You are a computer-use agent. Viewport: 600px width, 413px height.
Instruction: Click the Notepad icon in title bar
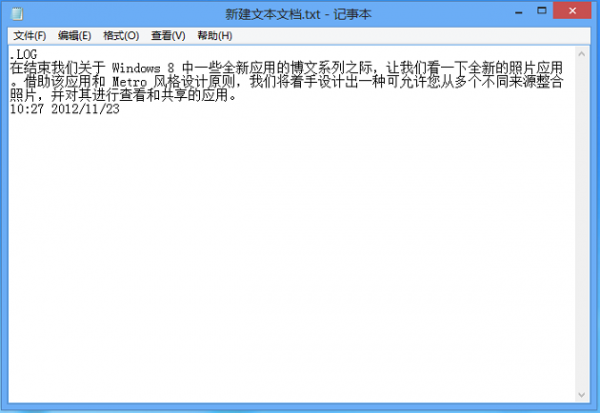point(17,14)
